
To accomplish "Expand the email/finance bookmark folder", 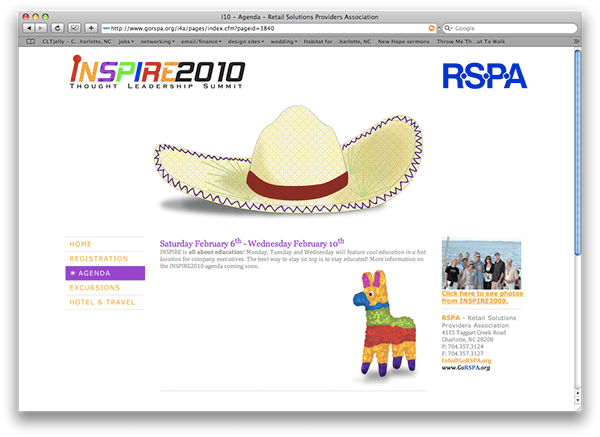I will [201, 41].
